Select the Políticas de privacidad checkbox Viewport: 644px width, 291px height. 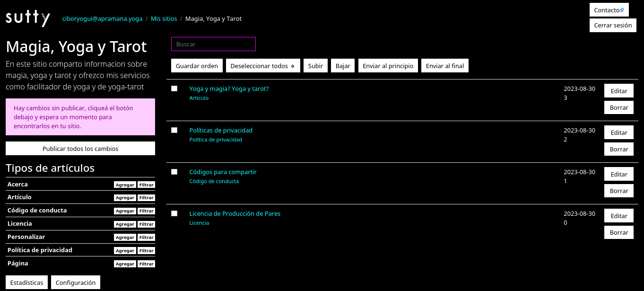click(x=174, y=130)
